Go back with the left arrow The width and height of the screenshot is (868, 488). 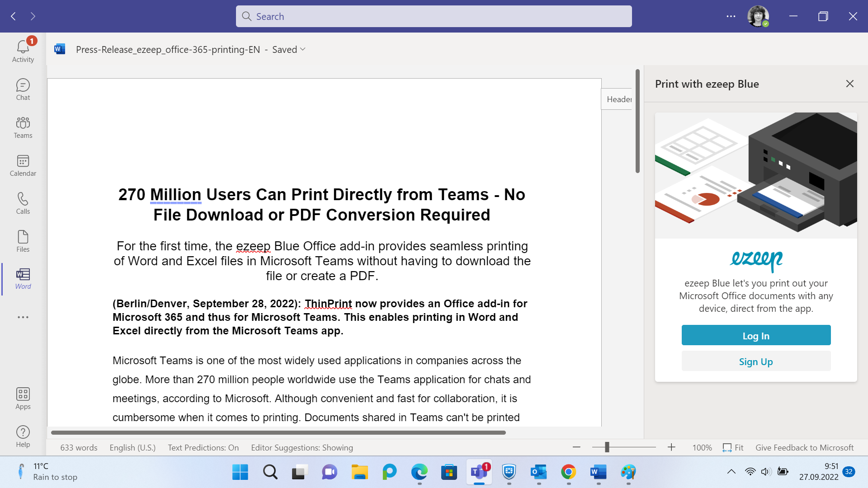tap(14, 16)
